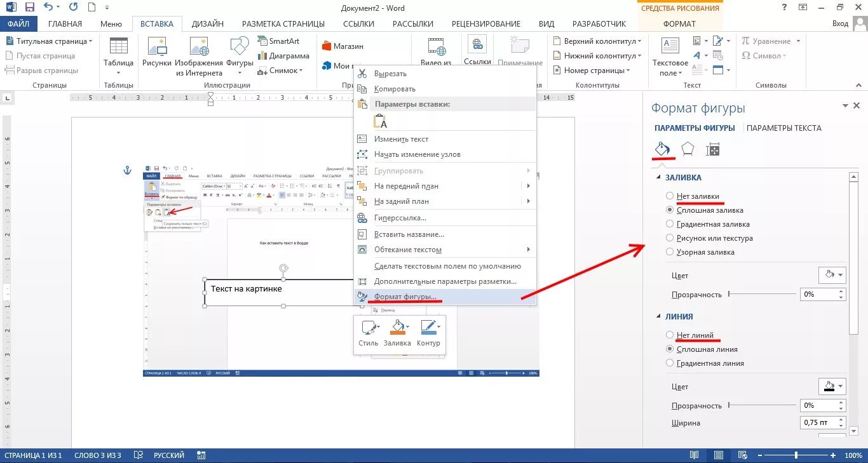
Task: Collapse the ЗАЛИВКА section
Action: [x=659, y=178]
